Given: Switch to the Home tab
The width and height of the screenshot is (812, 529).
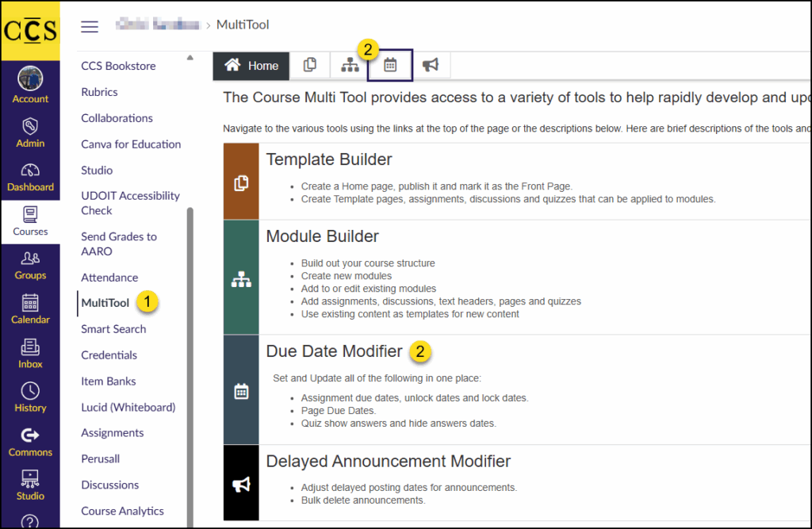Looking at the screenshot, I should [251, 66].
